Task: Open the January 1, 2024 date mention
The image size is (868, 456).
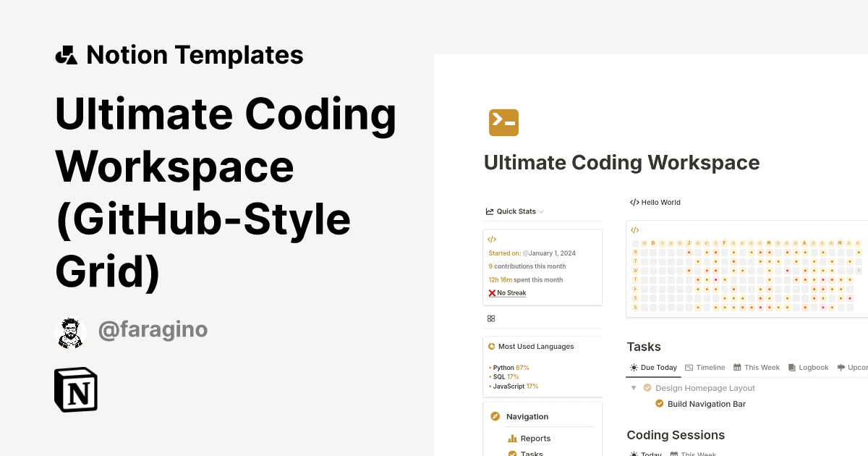Action: click(549, 253)
